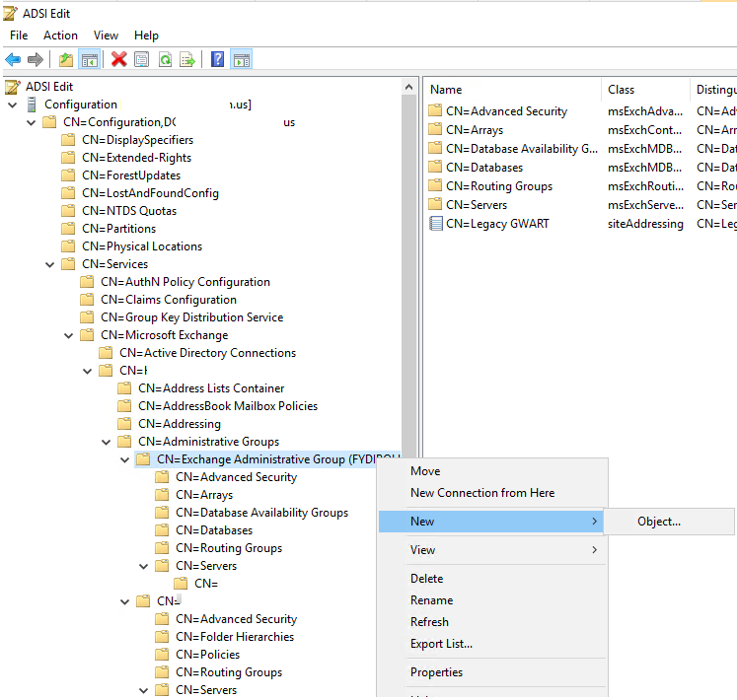Viewport: 737px width, 700px height.
Task: Toggle Show/Hide Console Tree toolbar icon
Action: (x=90, y=60)
